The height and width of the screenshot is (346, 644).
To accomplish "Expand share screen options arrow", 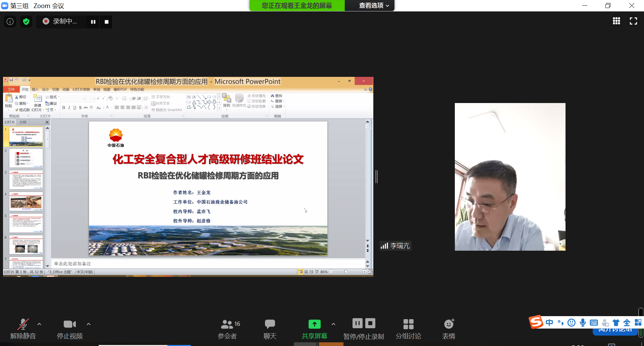I will point(333,324).
